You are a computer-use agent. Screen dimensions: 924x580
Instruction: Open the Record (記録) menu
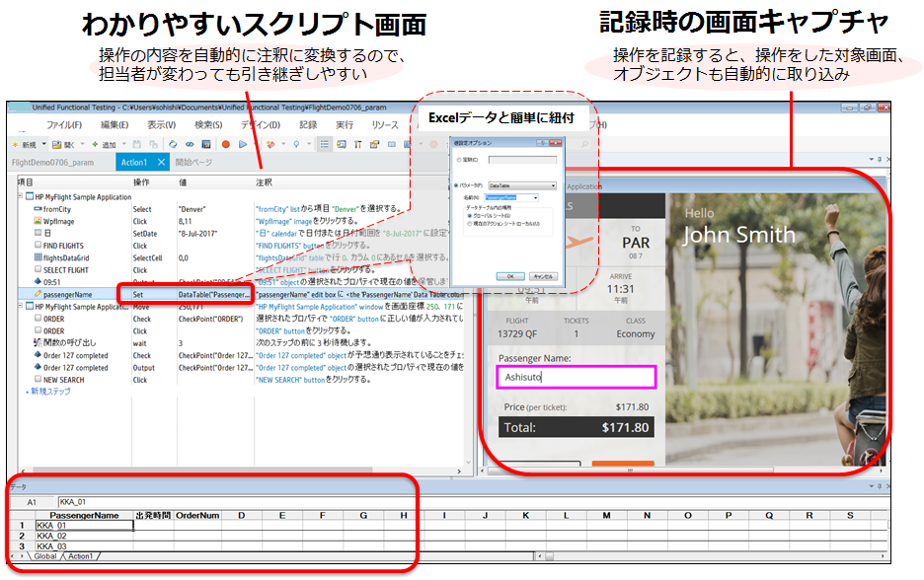coord(308,125)
